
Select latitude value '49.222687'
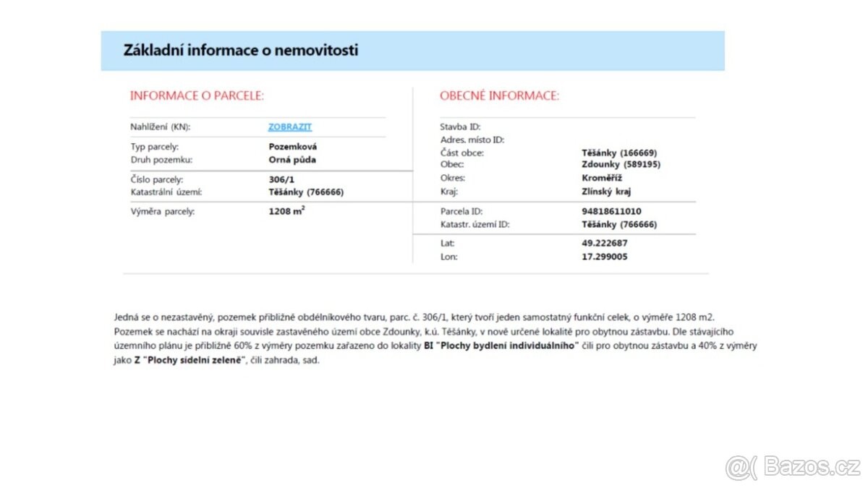coord(605,244)
